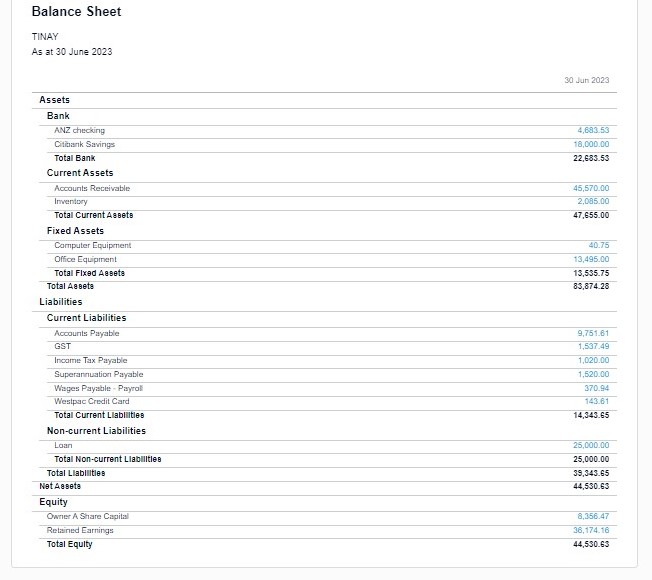Open Income Tax Payable 1,020.00
Screen dimensions: 652x580
click(593, 360)
